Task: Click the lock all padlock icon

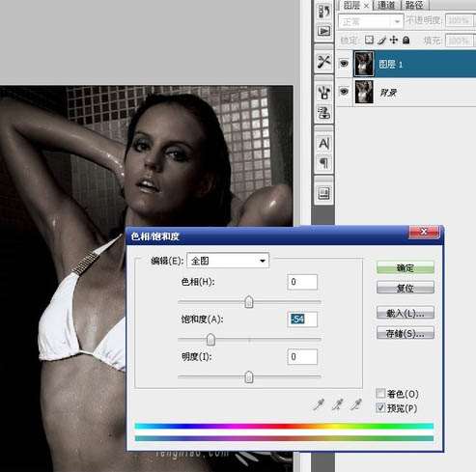Action: pyautogui.click(x=406, y=40)
